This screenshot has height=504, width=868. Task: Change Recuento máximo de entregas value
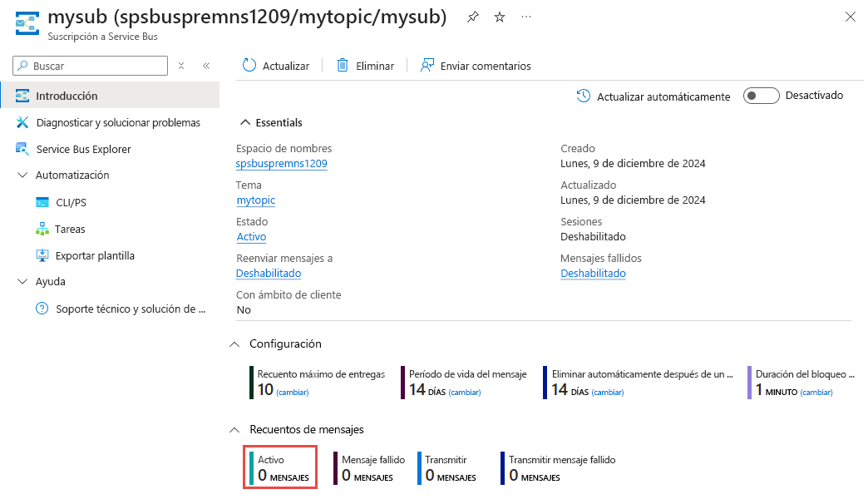pos(293,392)
